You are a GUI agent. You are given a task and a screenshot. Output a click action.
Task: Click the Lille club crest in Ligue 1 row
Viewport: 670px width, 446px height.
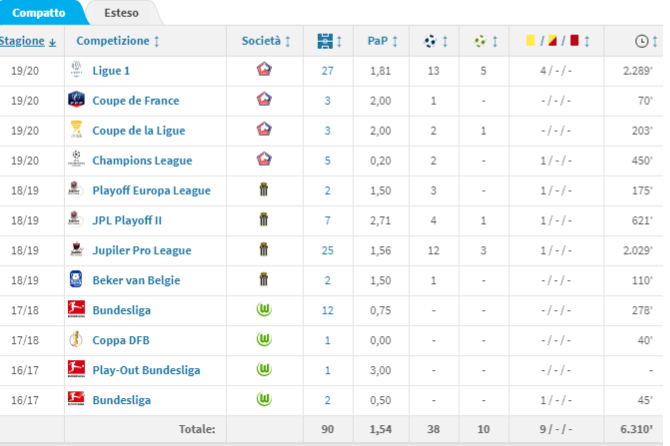pos(264,69)
